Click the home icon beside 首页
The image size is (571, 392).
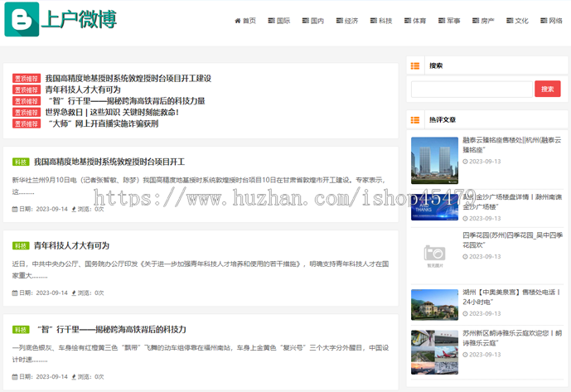click(x=237, y=21)
